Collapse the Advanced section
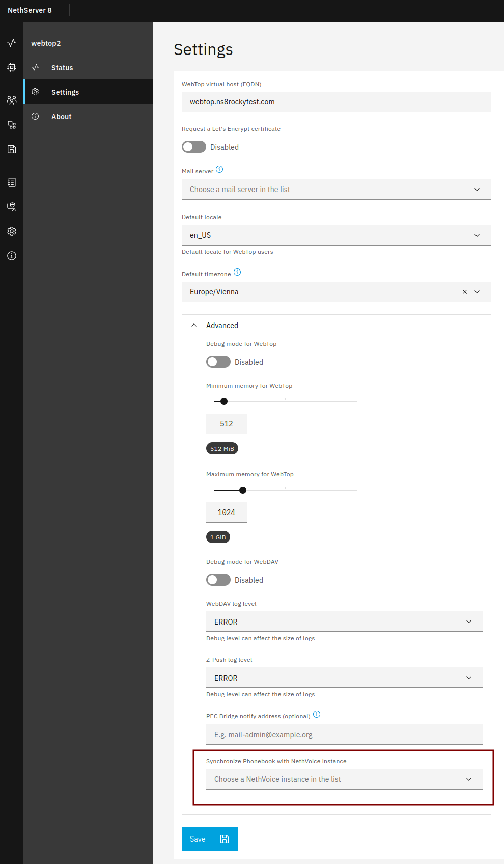This screenshot has height=864, width=504. pos(214,326)
